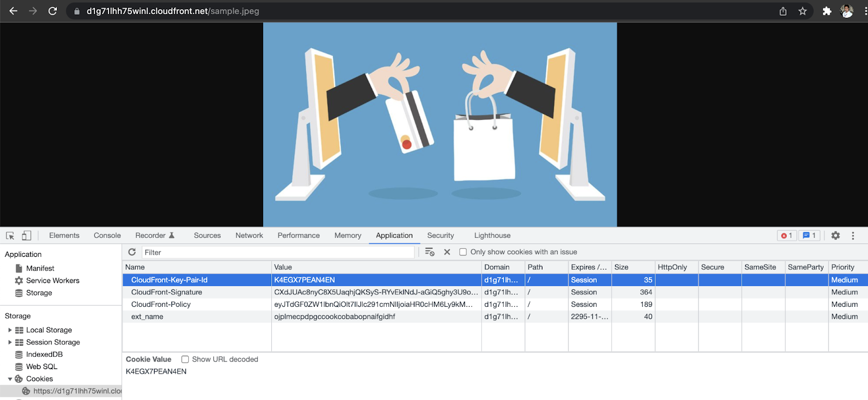Activate the inspect element picker
This screenshot has height=400, width=868.
[10, 236]
